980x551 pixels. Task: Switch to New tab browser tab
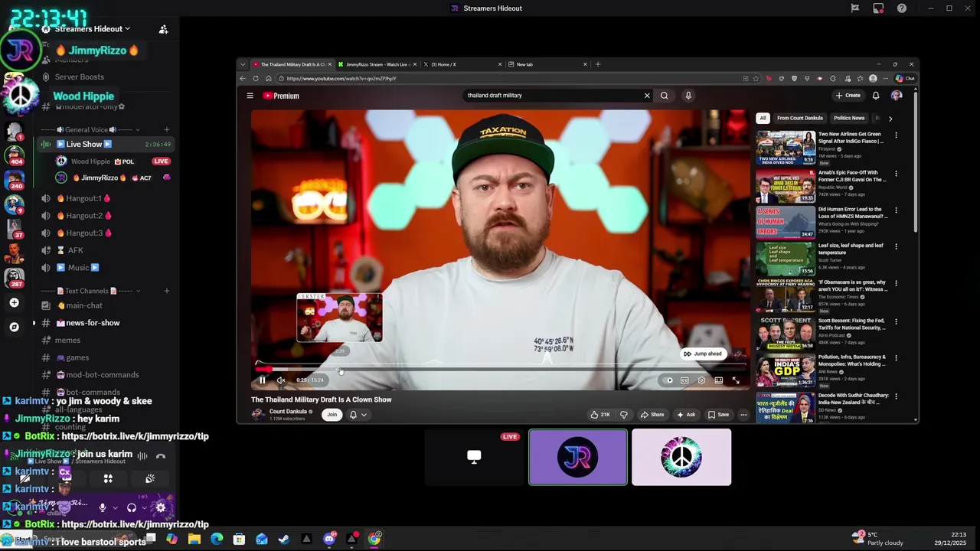(547, 64)
